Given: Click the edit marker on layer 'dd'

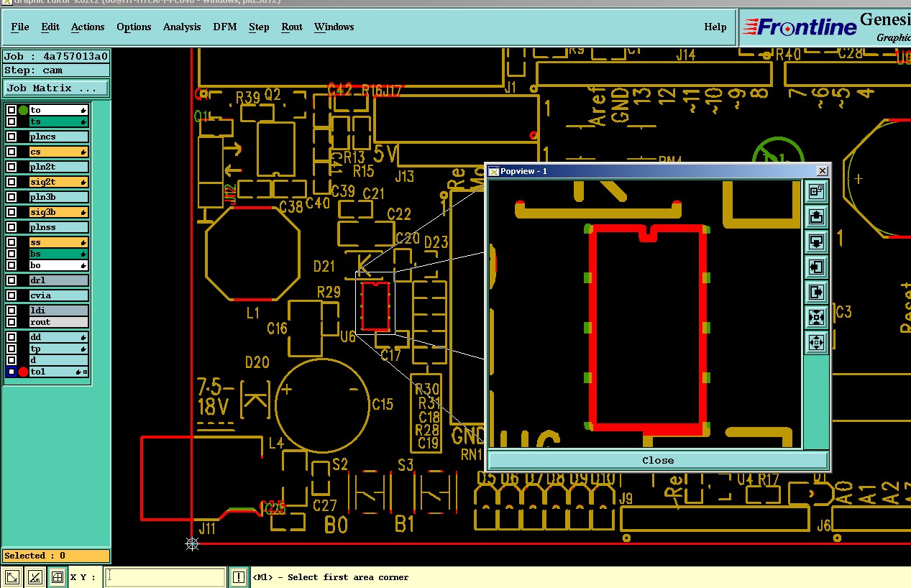Looking at the screenshot, I should click(84, 337).
